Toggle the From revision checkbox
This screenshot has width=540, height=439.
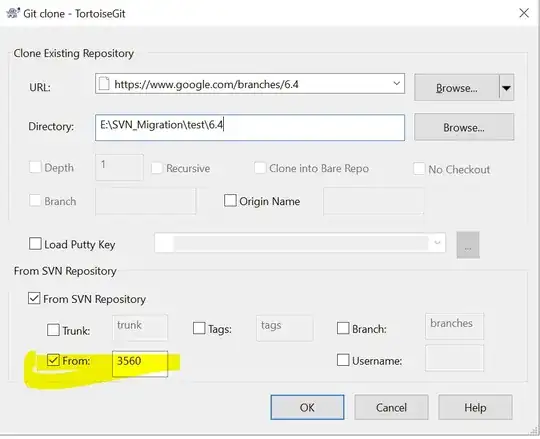(x=53, y=360)
